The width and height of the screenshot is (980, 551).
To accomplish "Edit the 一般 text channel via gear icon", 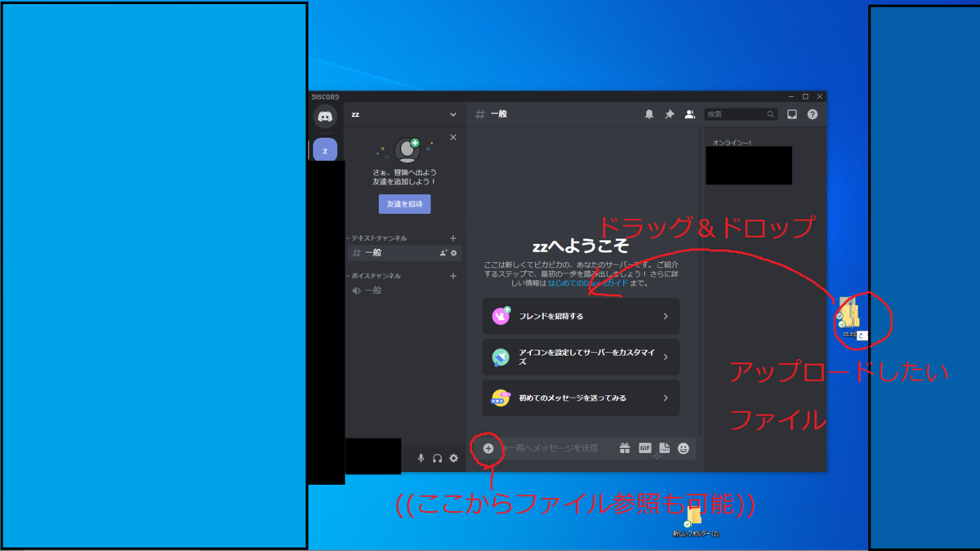I will [x=454, y=253].
